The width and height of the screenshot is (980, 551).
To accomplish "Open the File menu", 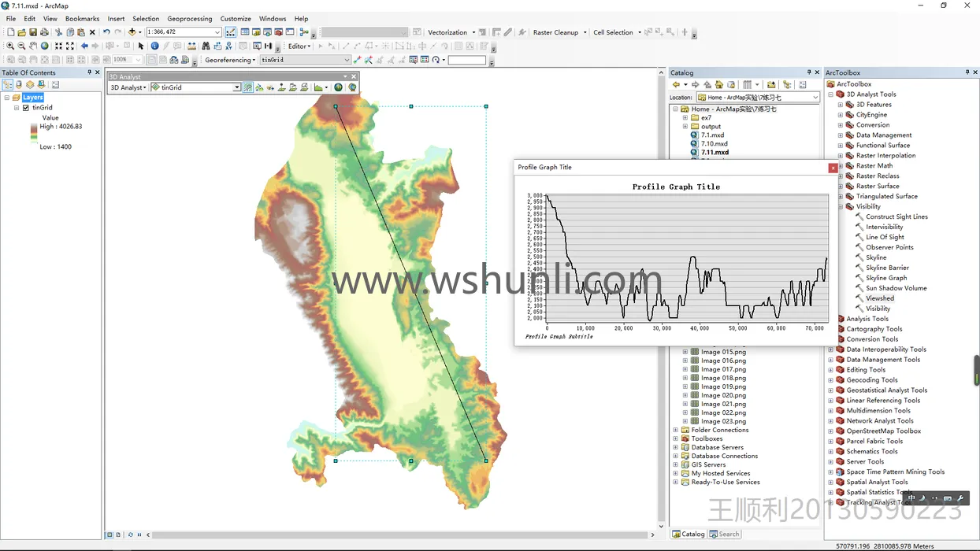I will click(11, 19).
